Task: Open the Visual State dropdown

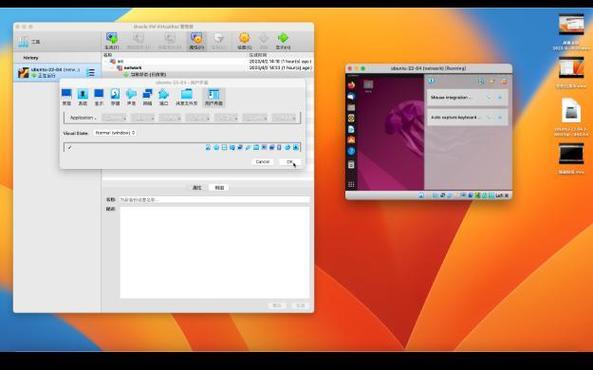Action: coord(115,133)
